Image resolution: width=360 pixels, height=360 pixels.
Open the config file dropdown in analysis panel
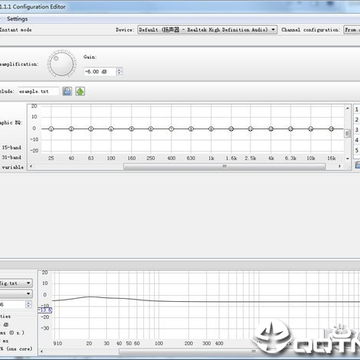click(x=16, y=283)
